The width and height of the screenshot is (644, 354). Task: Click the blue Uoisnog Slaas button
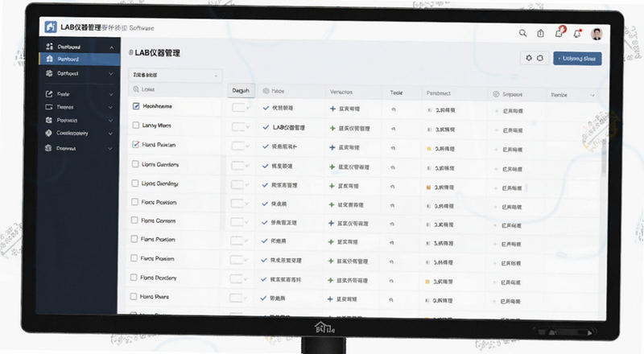pos(577,59)
